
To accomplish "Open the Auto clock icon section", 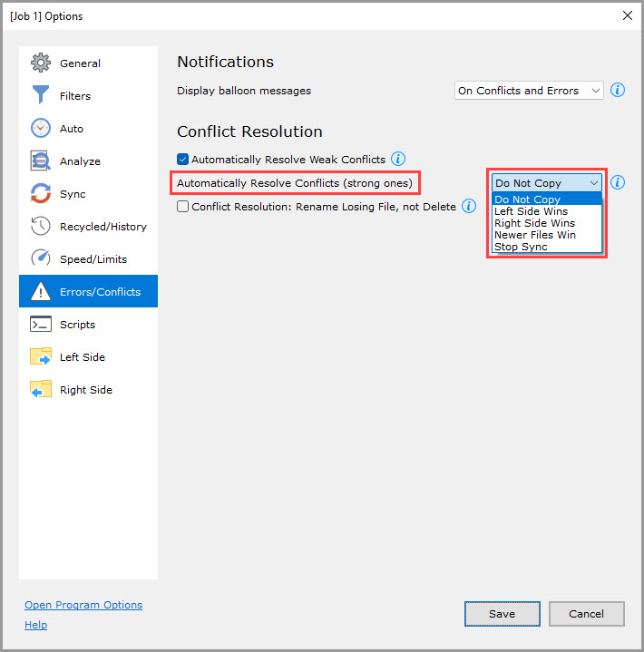I will pyautogui.click(x=41, y=129).
